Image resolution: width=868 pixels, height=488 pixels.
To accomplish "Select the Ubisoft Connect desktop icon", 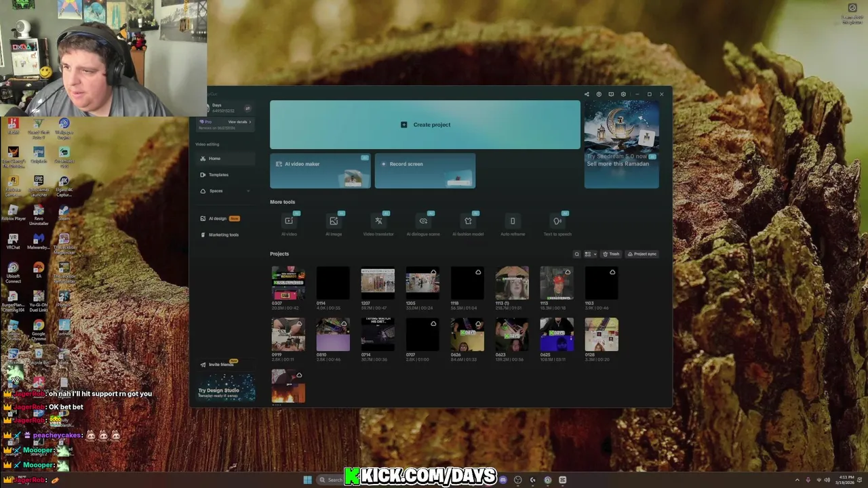I will (13, 271).
